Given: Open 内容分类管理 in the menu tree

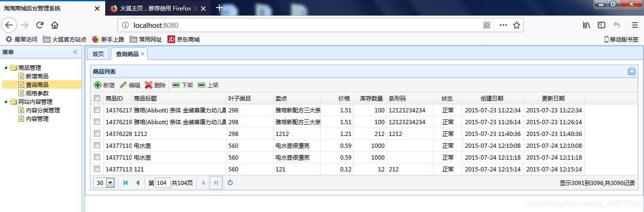Looking at the screenshot, I should coord(42,110).
